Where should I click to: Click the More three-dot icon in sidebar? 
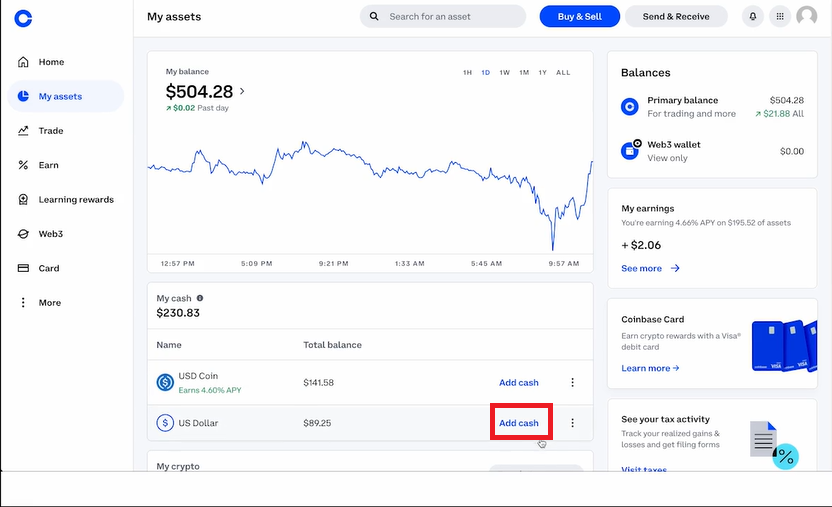click(x=23, y=302)
